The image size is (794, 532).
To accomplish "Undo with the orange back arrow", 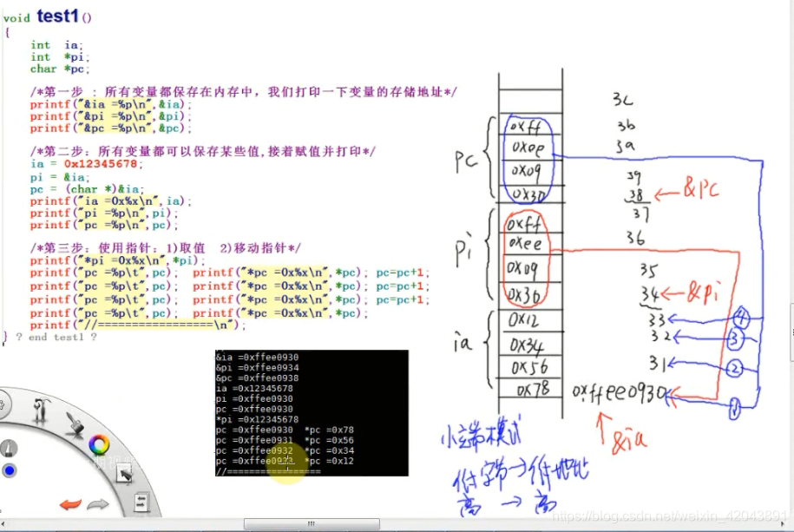I will click(x=70, y=504).
